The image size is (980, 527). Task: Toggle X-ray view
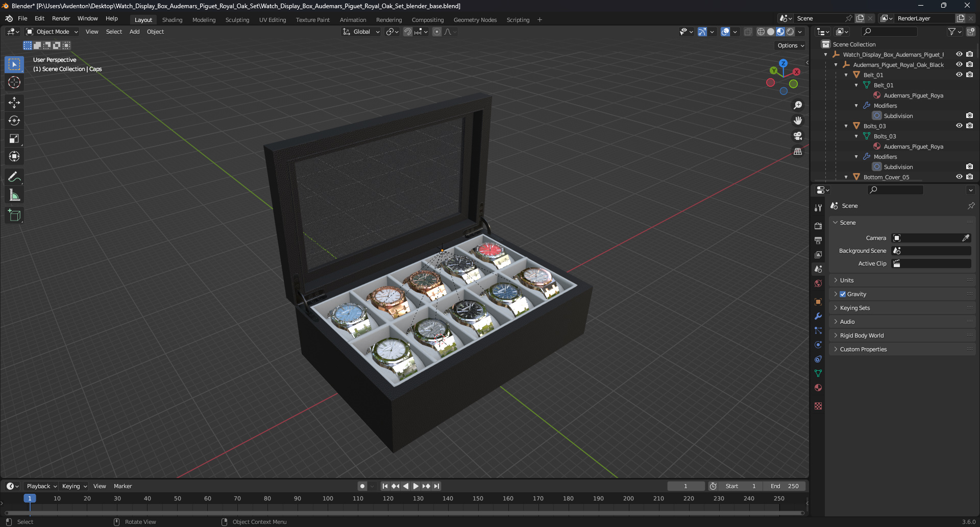click(x=748, y=32)
